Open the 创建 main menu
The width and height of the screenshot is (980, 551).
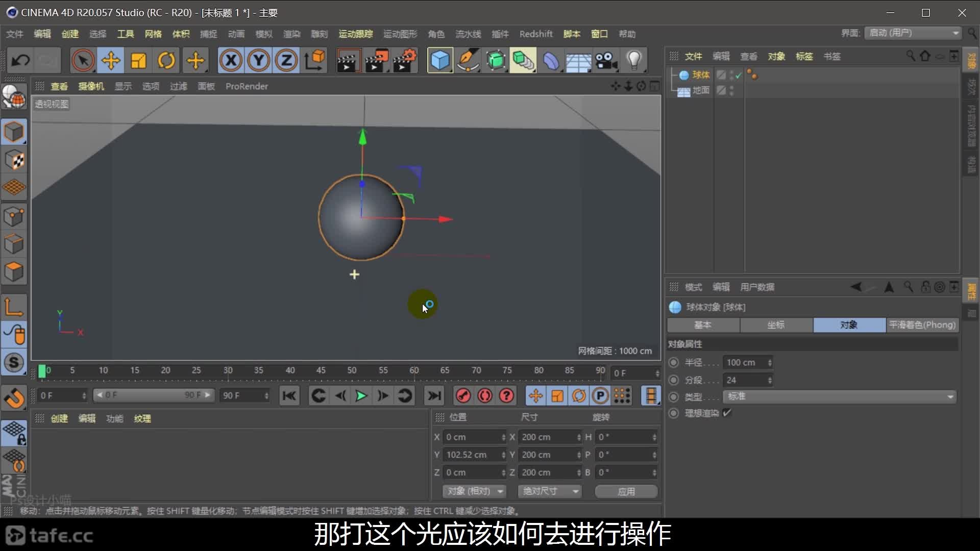click(70, 34)
